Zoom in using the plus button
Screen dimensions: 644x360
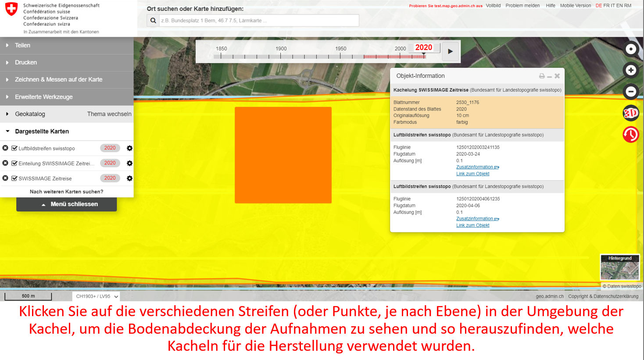point(631,70)
